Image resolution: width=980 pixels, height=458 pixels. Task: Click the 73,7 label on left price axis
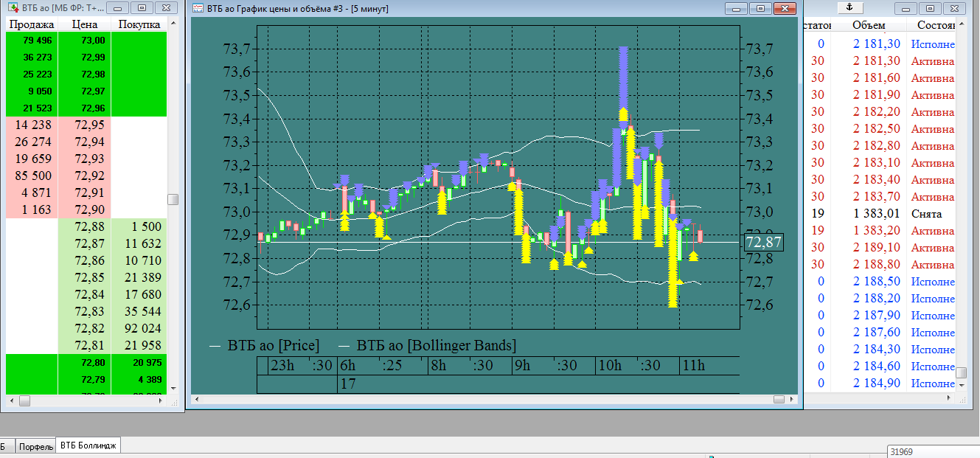pyautogui.click(x=237, y=49)
